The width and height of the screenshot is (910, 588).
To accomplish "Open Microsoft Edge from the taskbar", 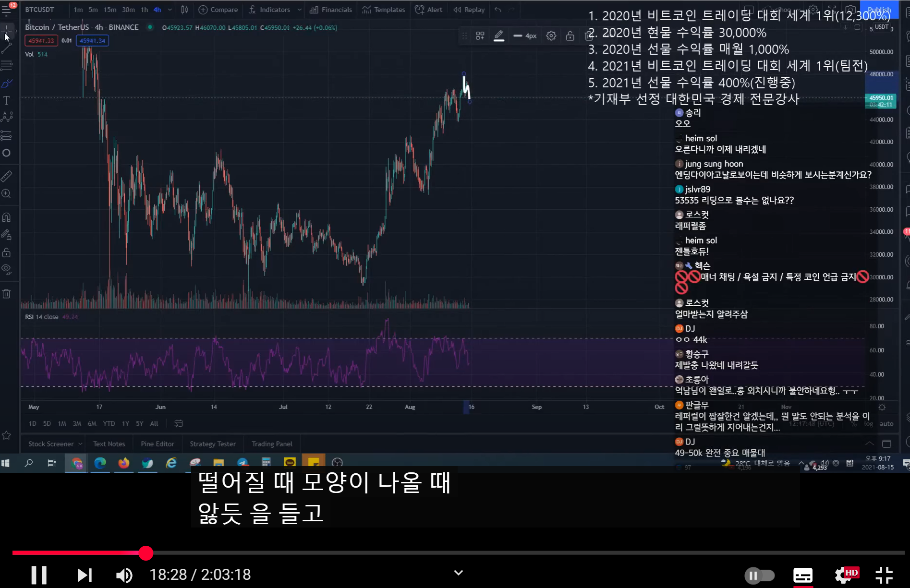I will (100, 463).
